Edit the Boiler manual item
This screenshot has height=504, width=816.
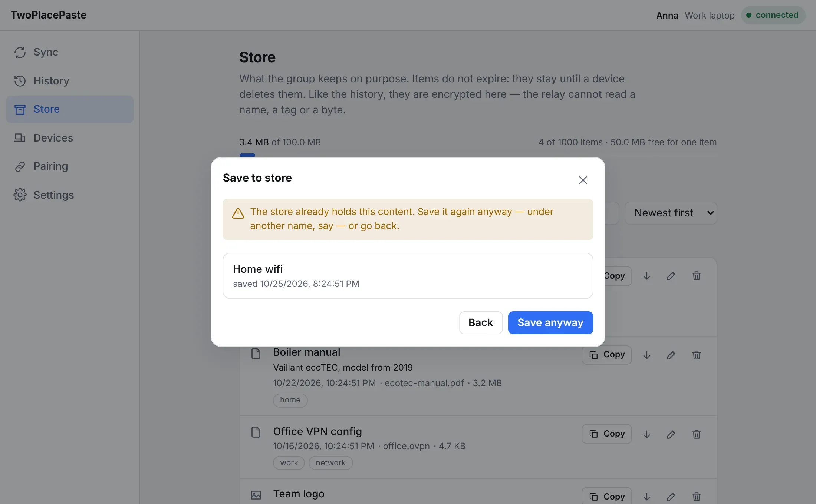[671, 355]
